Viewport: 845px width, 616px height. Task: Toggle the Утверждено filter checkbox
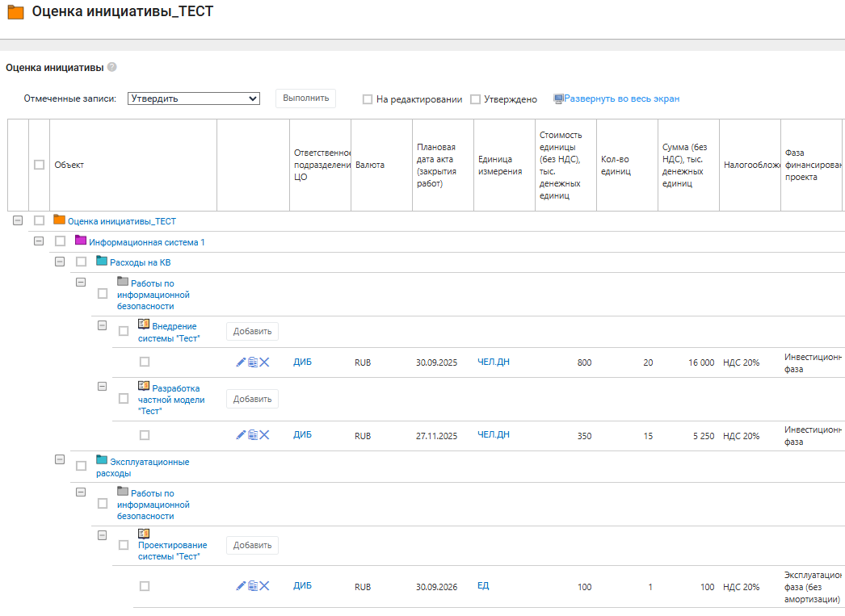pos(475,99)
